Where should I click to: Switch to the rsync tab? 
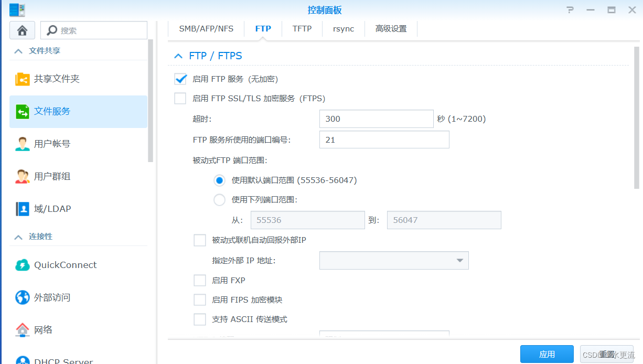(344, 29)
